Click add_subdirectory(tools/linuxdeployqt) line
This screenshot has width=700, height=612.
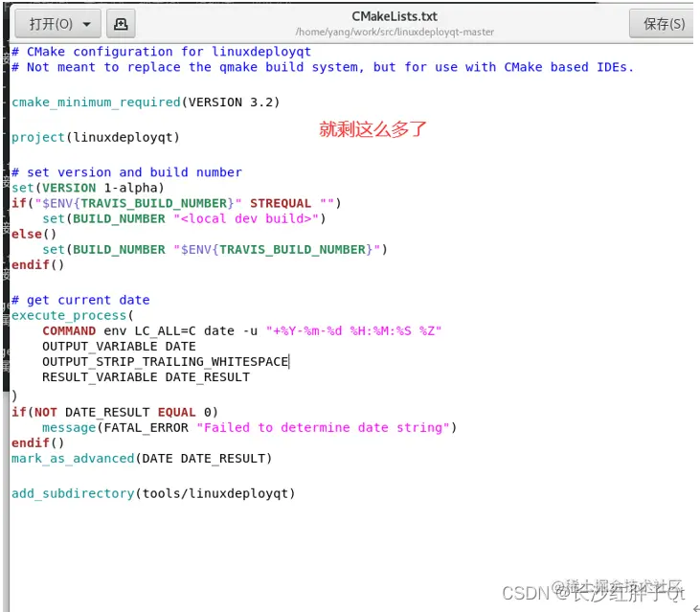(153, 493)
